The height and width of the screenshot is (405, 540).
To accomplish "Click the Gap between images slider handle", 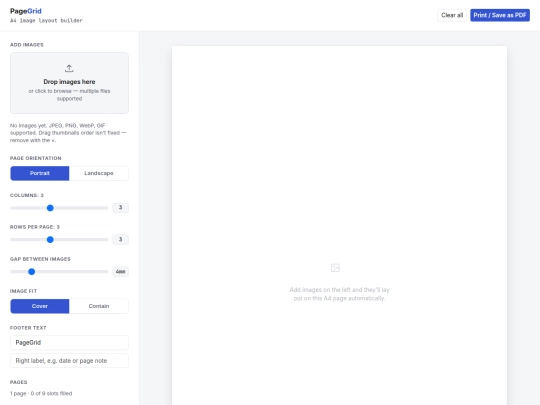I will click(31, 271).
